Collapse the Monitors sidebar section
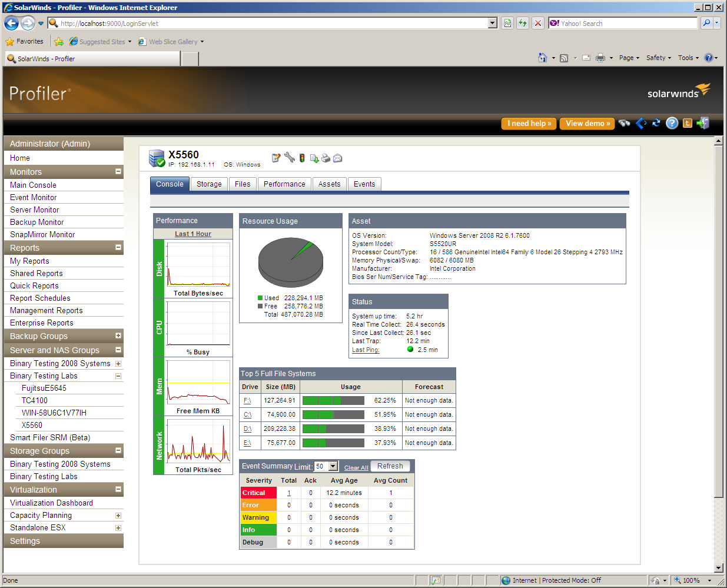 tap(118, 171)
